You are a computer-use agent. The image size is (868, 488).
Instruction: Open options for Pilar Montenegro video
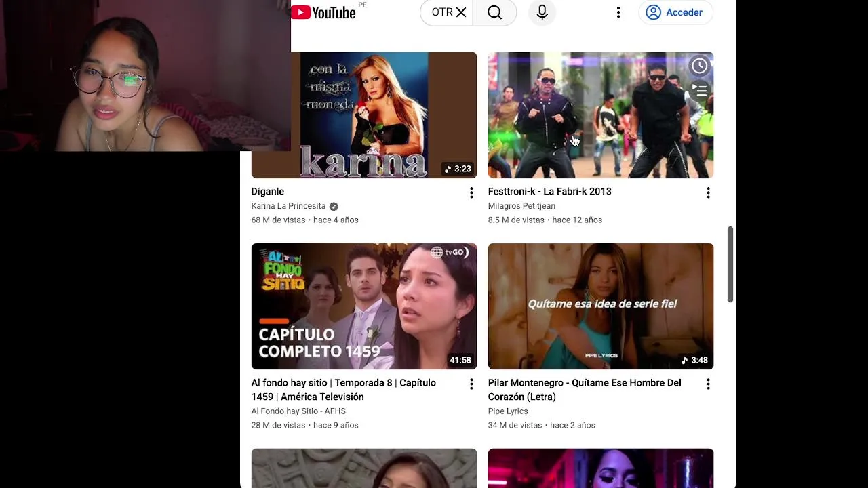tap(708, 384)
